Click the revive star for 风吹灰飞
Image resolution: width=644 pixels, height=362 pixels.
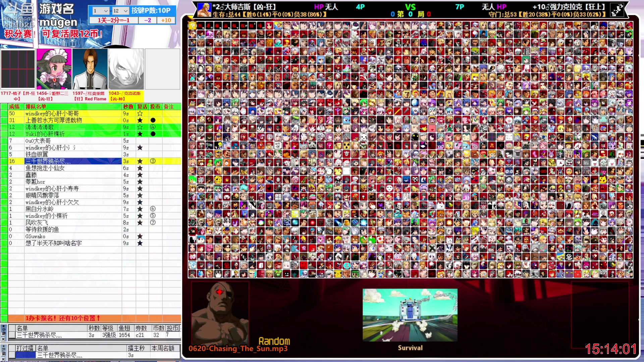point(140,223)
